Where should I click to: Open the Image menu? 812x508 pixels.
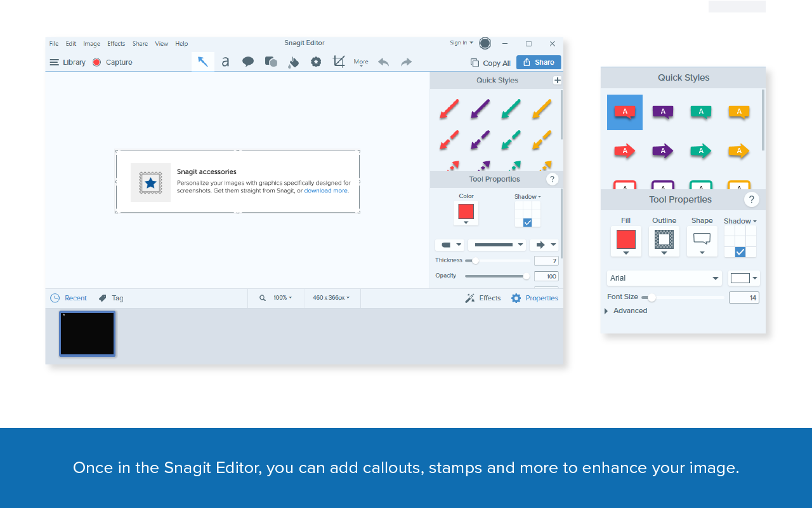[x=91, y=44]
